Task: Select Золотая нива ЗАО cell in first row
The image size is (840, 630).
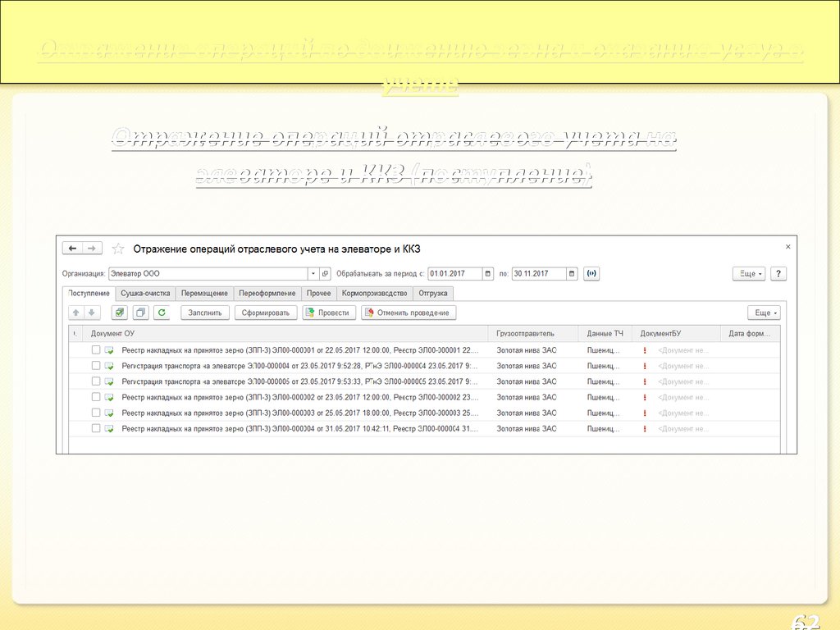Action: click(533, 350)
